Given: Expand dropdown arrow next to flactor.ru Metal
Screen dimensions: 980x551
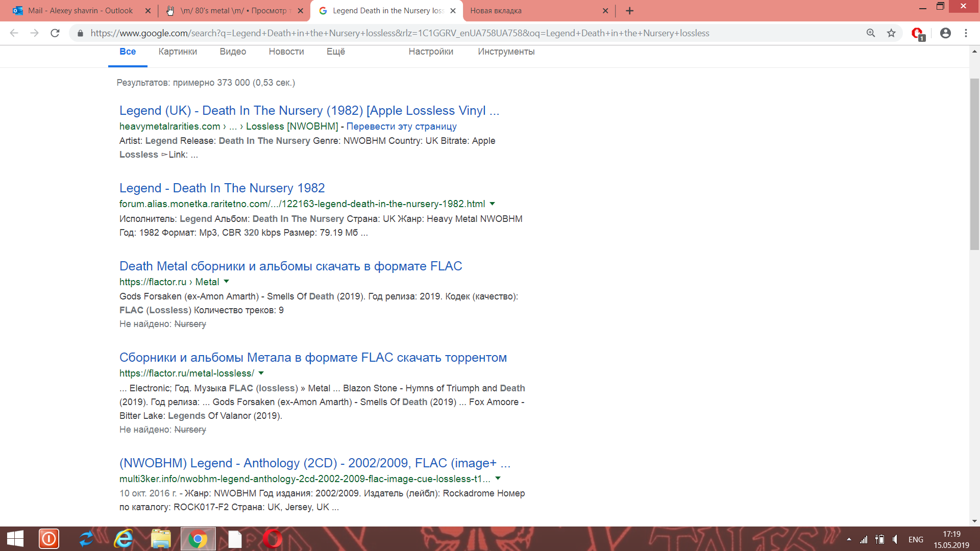Looking at the screenshot, I should (x=227, y=282).
